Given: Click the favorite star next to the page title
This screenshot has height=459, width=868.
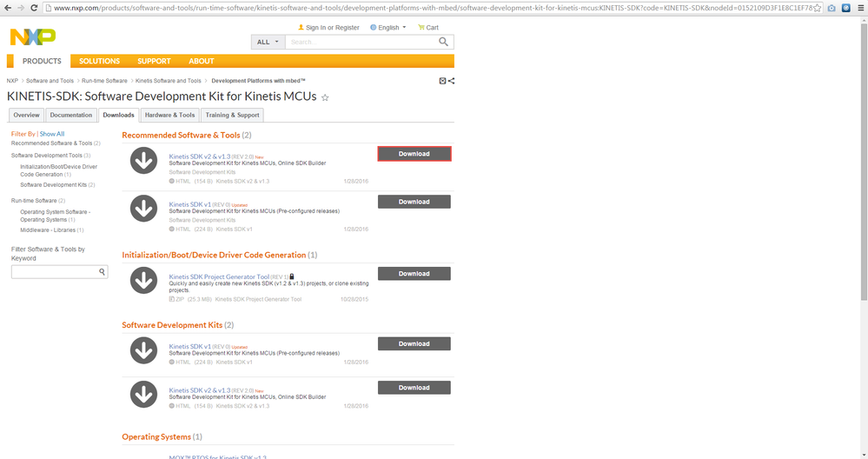Looking at the screenshot, I should (x=325, y=97).
